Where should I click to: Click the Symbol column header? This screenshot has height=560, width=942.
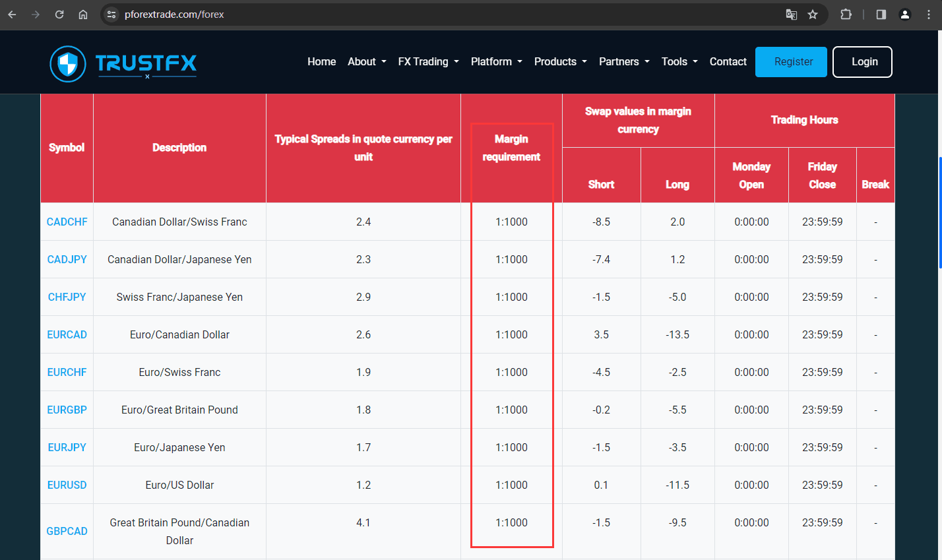click(67, 148)
